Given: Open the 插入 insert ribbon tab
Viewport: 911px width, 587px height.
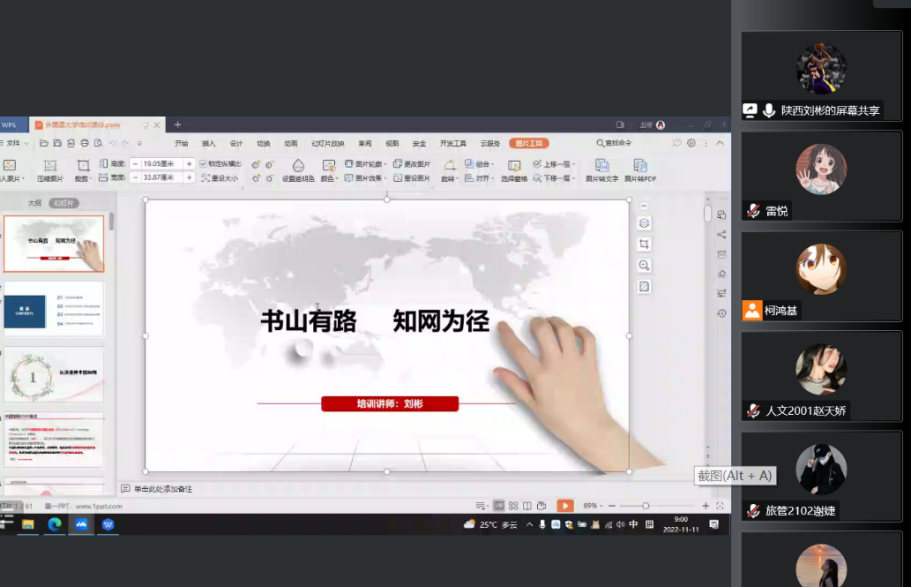Looking at the screenshot, I should coord(209,143).
